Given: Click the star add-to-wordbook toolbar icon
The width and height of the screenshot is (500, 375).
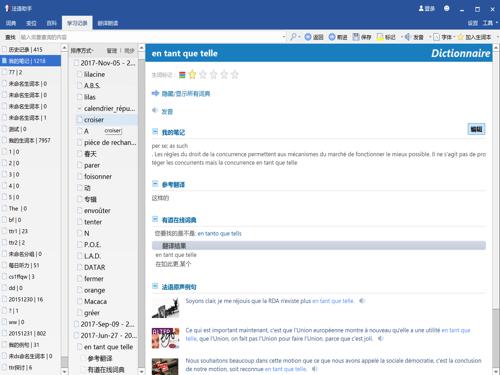Looking at the screenshot, I should click(x=461, y=37).
